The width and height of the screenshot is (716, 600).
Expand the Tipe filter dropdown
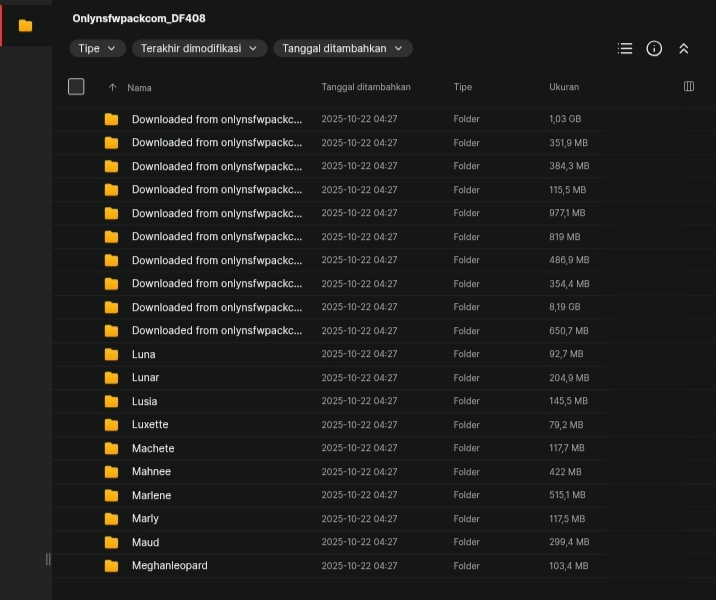(x=97, y=48)
